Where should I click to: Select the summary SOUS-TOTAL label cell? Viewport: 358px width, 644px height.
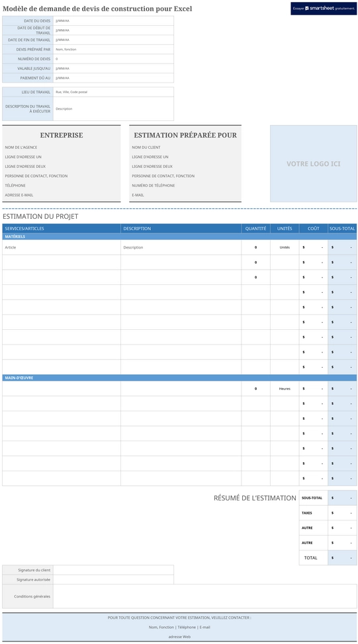click(314, 498)
